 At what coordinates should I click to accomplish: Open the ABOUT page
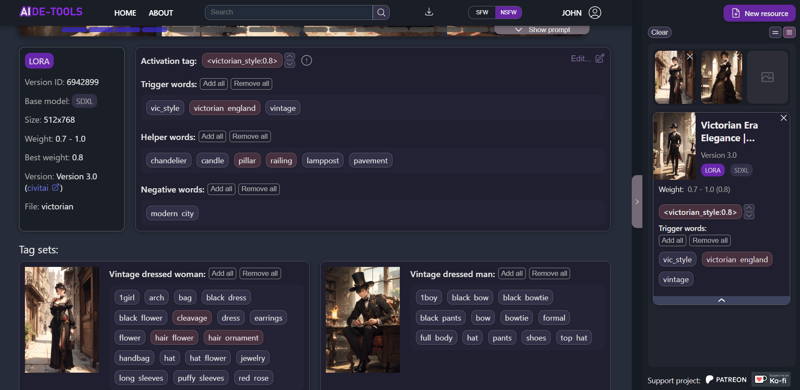pyautogui.click(x=161, y=13)
